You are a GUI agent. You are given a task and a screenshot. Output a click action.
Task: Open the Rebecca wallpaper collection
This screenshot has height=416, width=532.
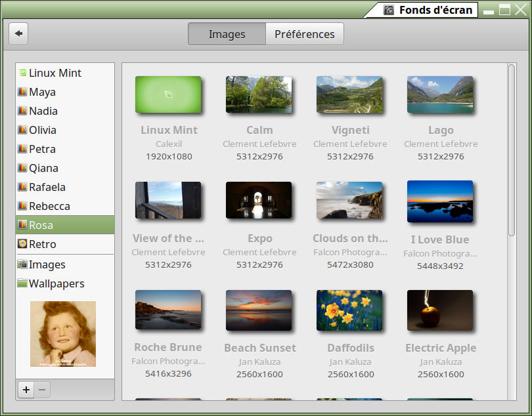click(x=65, y=206)
